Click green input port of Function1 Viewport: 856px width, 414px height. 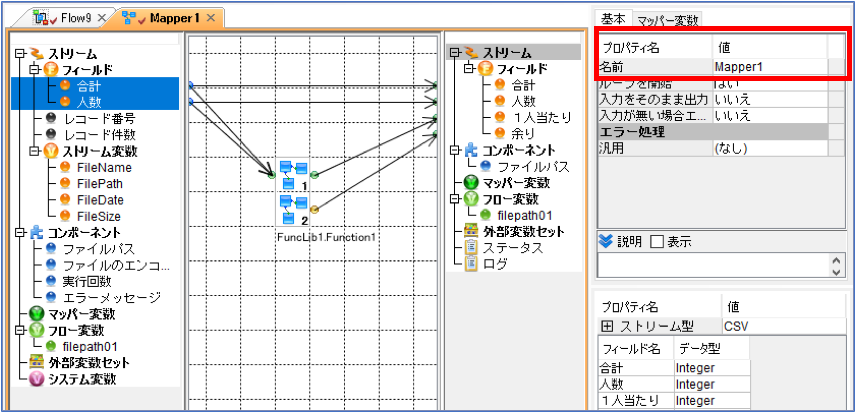[271, 175]
